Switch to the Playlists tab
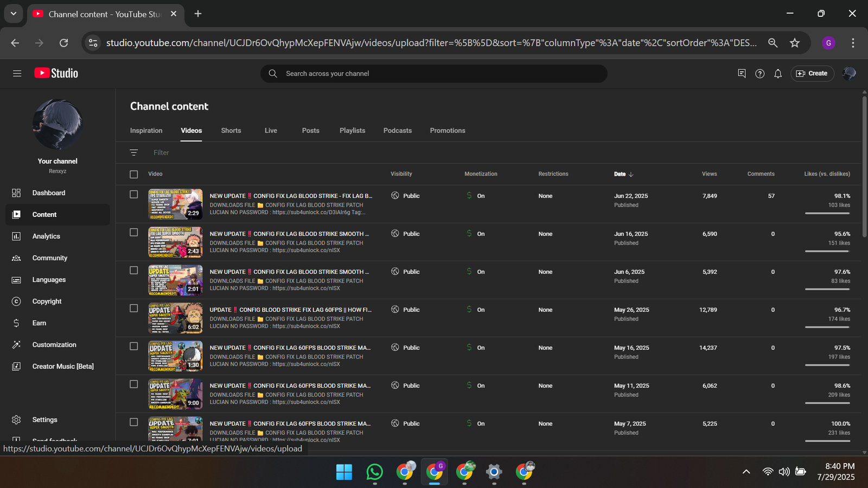Viewport: 868px width, 488px height. [352, 131]
